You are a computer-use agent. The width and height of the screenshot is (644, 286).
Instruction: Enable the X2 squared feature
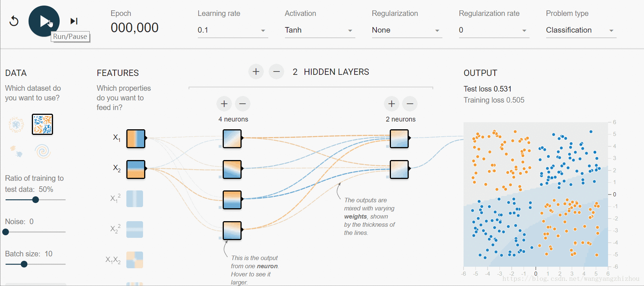135,229
